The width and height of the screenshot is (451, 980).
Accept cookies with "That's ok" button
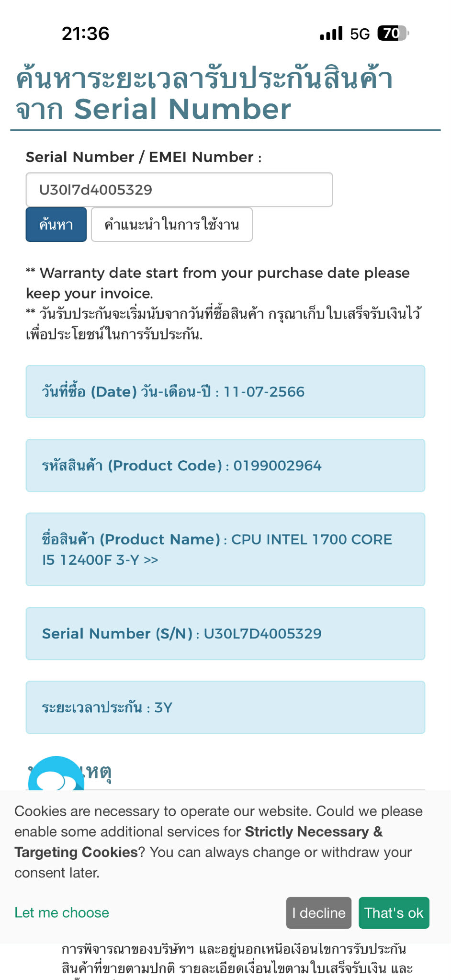point(394,912)
